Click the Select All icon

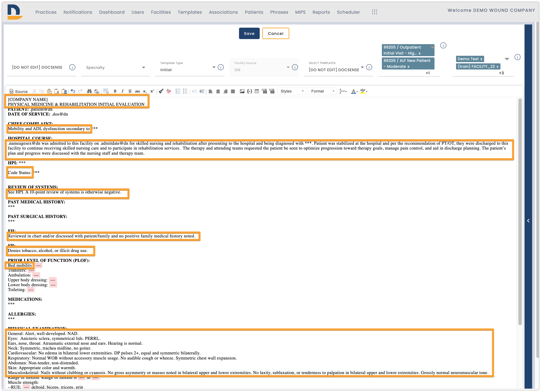[x=106, y=91]
